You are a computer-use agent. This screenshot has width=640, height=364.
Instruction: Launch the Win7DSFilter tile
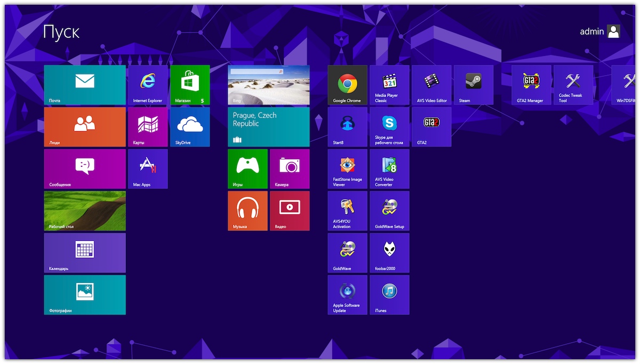click(x=623, y=85)
